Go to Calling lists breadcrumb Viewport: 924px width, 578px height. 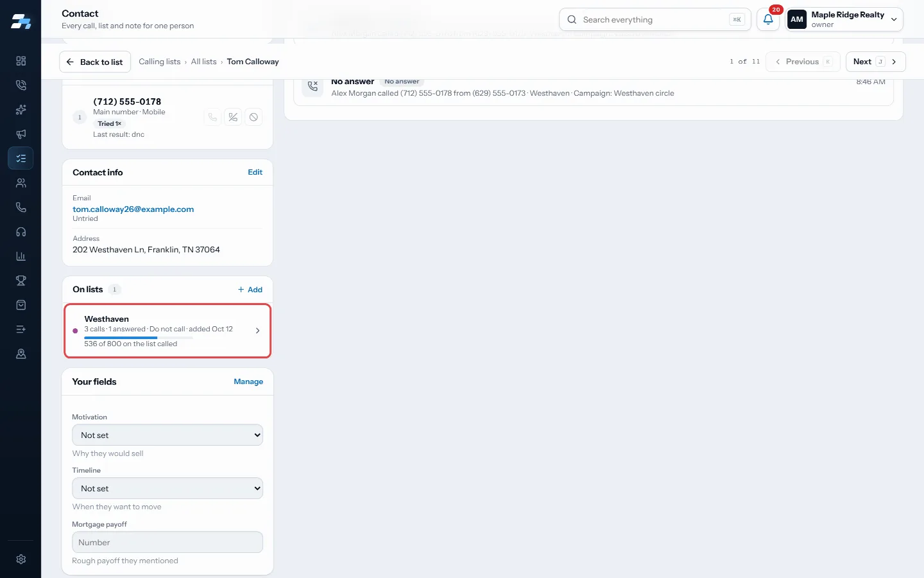pyautogui.click(x=159, y=62)
